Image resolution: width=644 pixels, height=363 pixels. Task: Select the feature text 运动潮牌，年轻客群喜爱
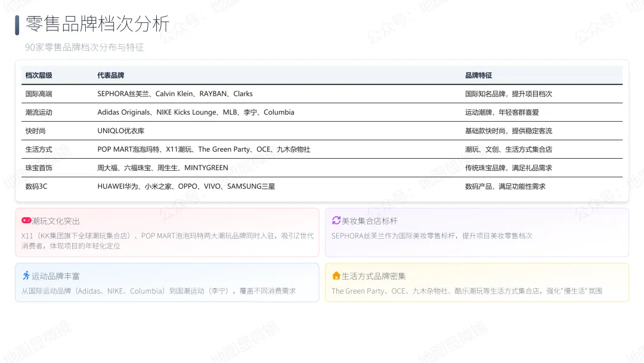[502, 112]
